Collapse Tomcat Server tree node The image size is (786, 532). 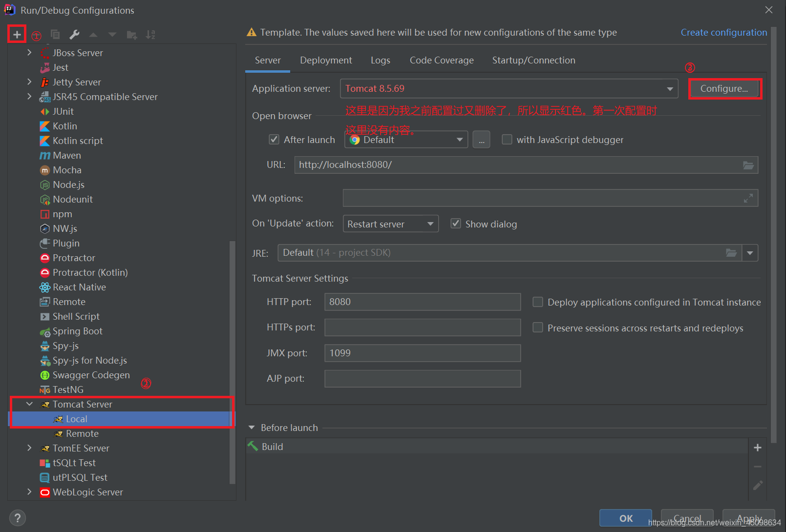tap(29, 404)
